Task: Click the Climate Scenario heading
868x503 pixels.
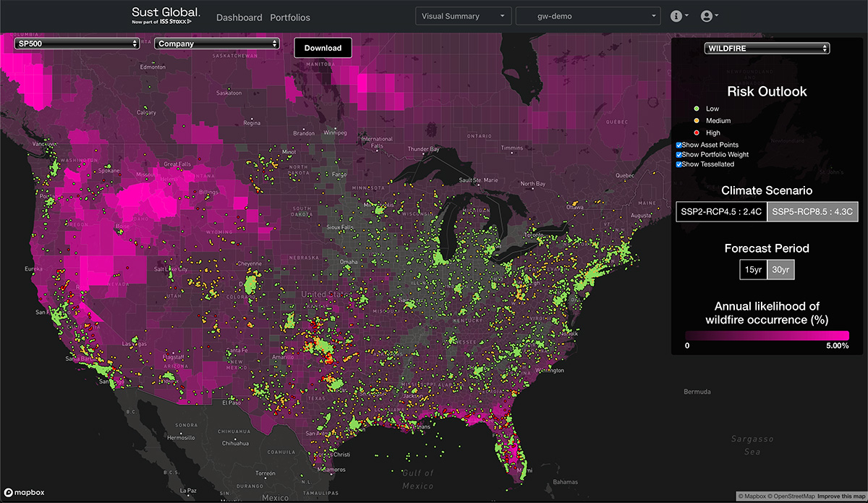Action: [767, 191]
